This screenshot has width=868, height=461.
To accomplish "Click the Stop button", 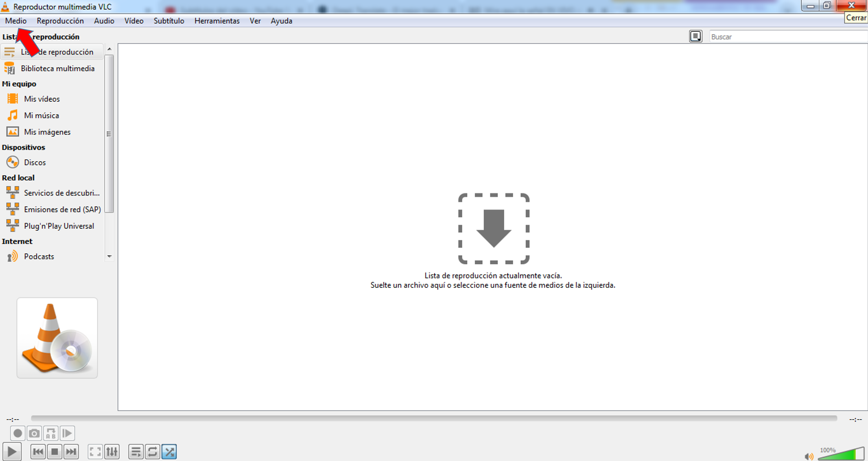I will tap(55, 452).
